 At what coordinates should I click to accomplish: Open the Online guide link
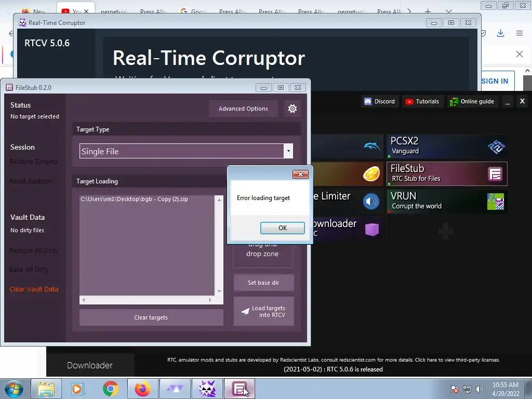[472, 101]
